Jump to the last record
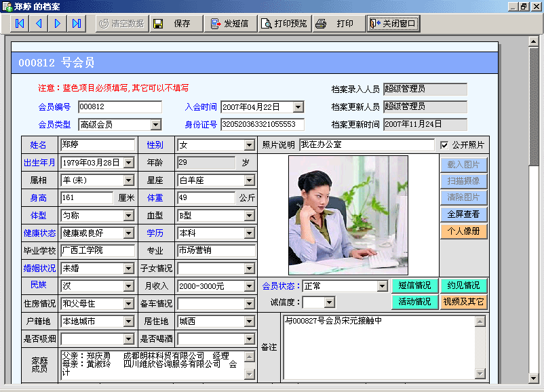 [x=77, y=24]
